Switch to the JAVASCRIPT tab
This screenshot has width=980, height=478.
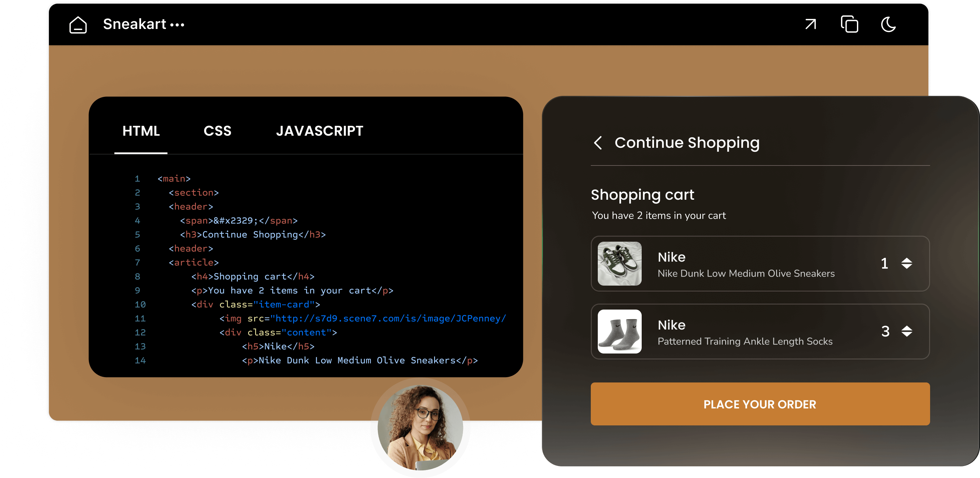click(x=320, y=131)
